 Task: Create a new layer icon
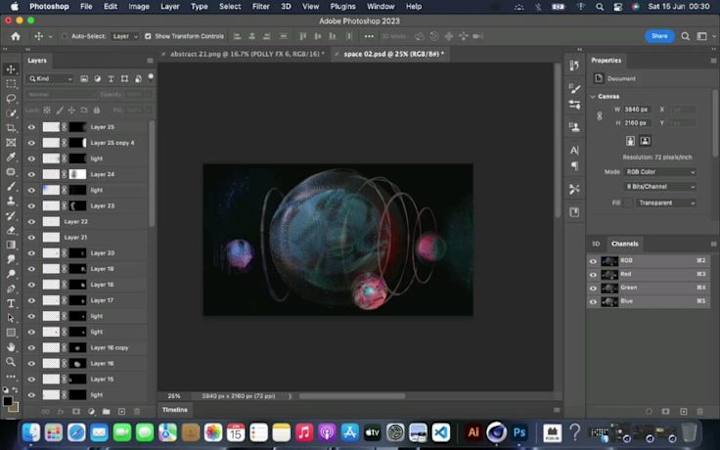tap(122, 412)
